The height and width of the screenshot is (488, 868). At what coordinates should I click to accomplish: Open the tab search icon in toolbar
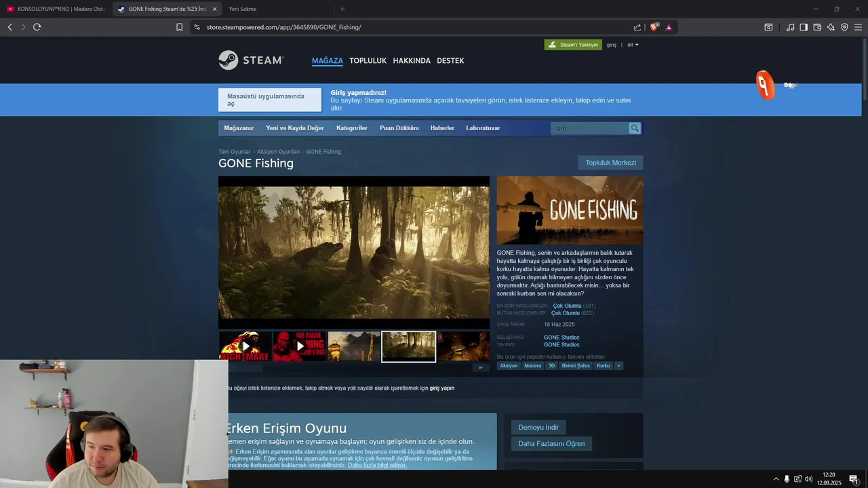[x=768, y=27]
